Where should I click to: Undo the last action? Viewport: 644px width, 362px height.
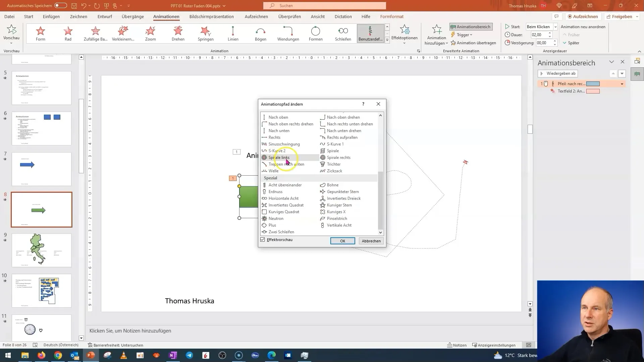click(x=84, y=6)
